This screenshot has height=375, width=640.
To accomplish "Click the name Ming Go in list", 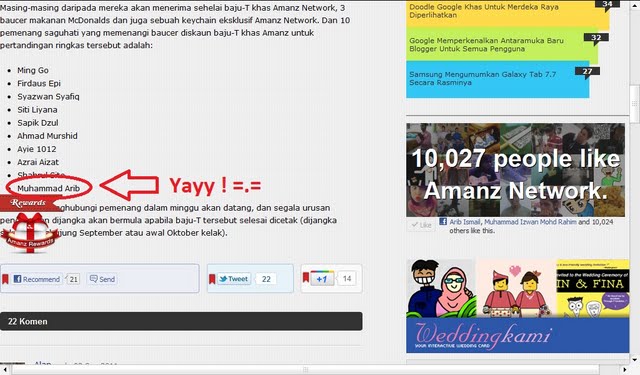I will [x=33, y=70].
